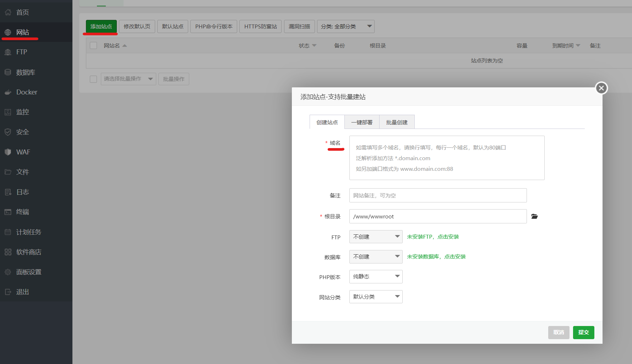Toggle select-all checkbox in site table header
The width and height of the screenshot is (632, 364).
93,45
